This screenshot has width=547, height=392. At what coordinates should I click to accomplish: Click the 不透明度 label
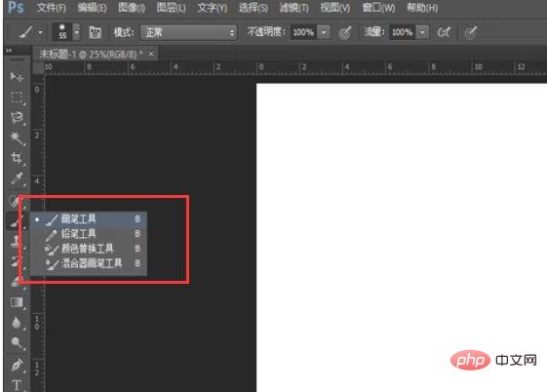click(266, 32)
